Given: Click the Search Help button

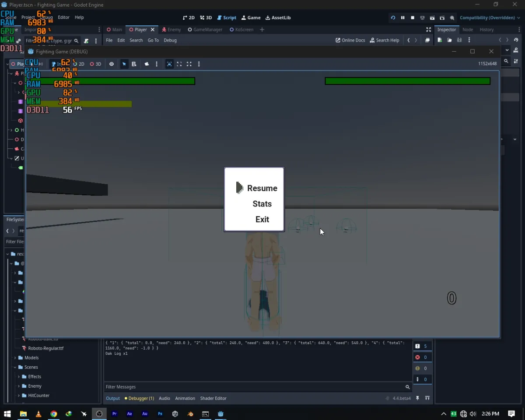Looking at the screenshot, I should (x=385, y=40).
